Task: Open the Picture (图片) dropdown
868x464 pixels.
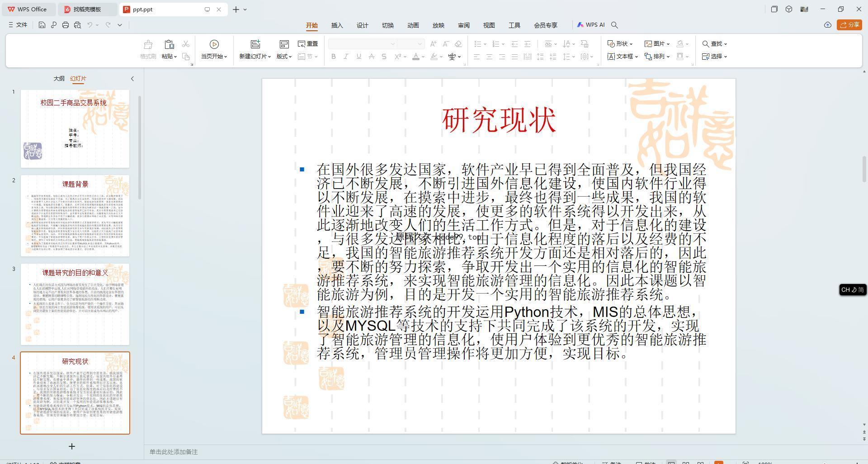Action: point(657,44)
